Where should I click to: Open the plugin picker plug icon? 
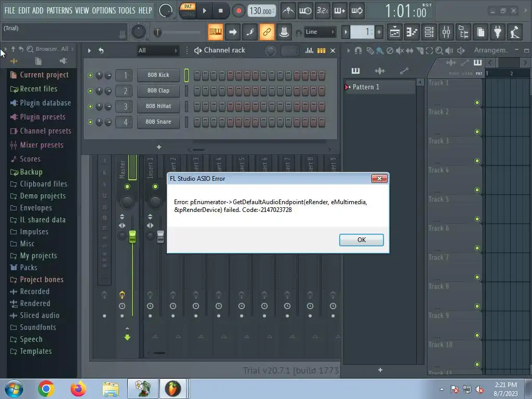[498, 32]
